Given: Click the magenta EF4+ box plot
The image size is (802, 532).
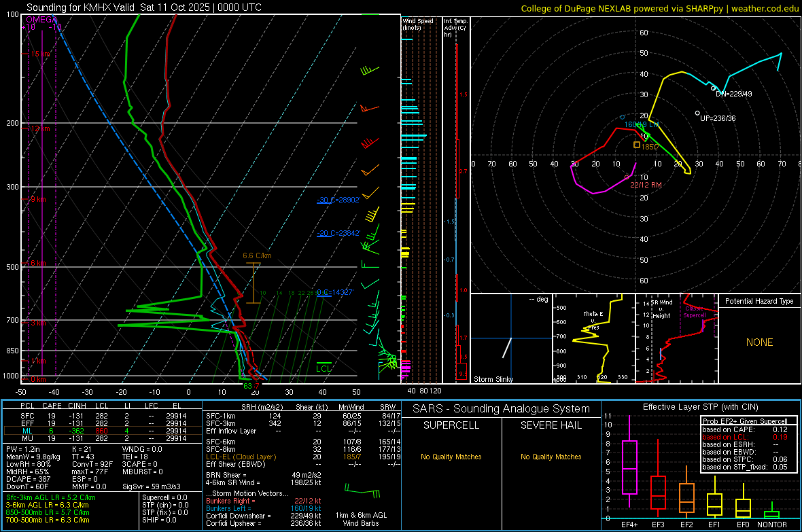Looking at the screenshot, I should point(629,462).
